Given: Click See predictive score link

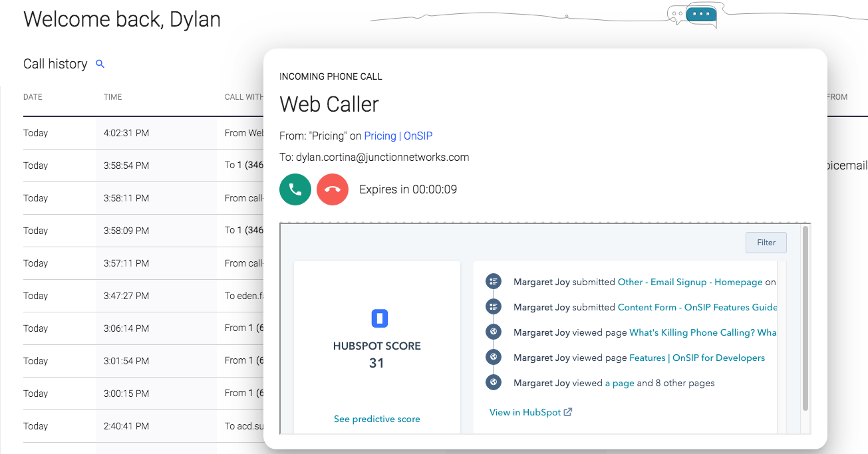Looking at the screenshot, I should point(377,419).
